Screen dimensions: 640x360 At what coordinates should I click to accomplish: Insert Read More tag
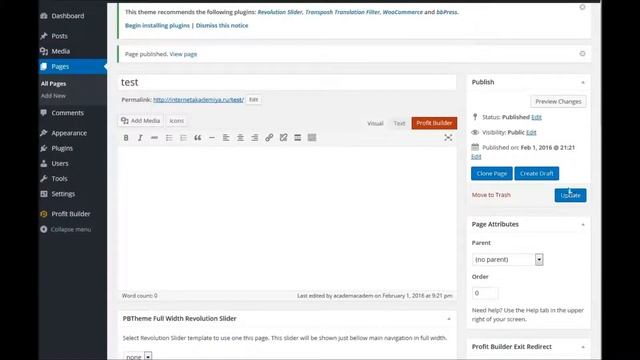click(x=298, y=138)
